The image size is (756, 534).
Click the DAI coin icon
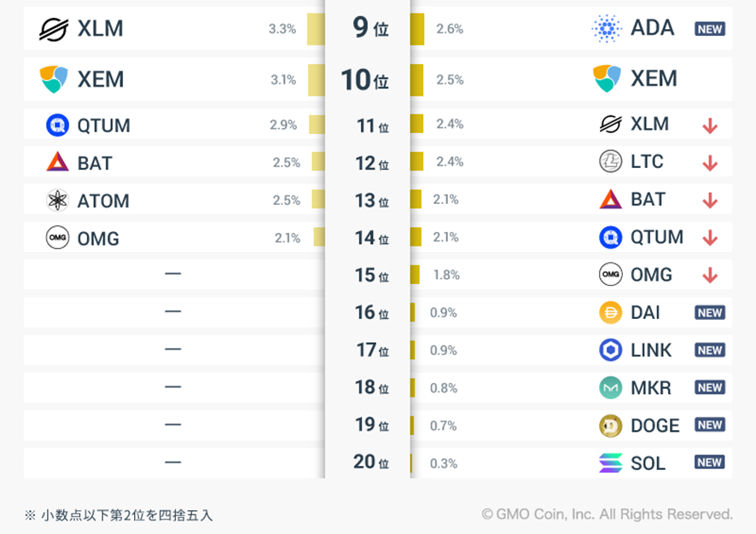pos(610,312)
